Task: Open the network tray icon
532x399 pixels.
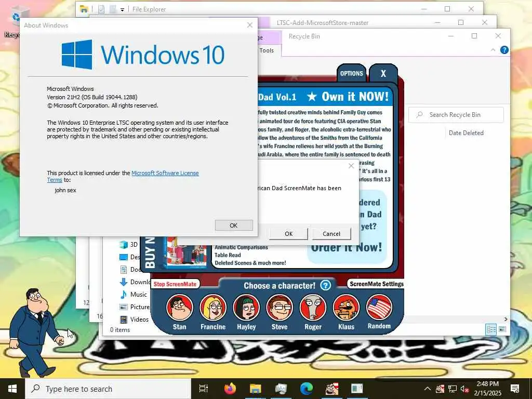Action: pos(453,389)
